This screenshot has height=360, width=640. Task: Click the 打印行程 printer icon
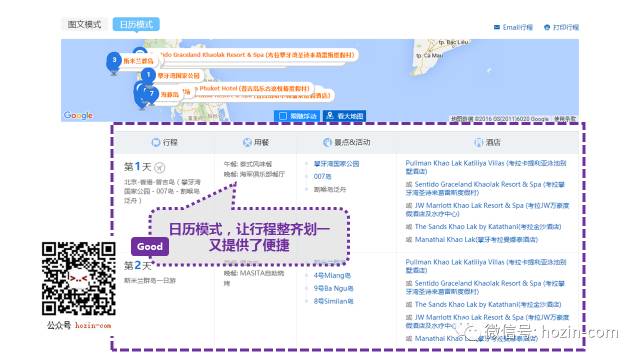(547, 27)
